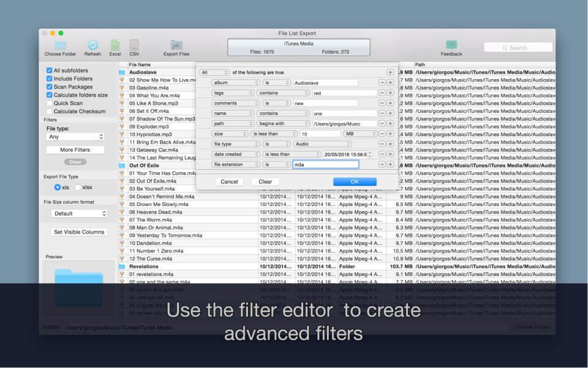Remove the file extension filter rule
The width and height of the screenshot is (588, 368).
click(x=382, y=164)
